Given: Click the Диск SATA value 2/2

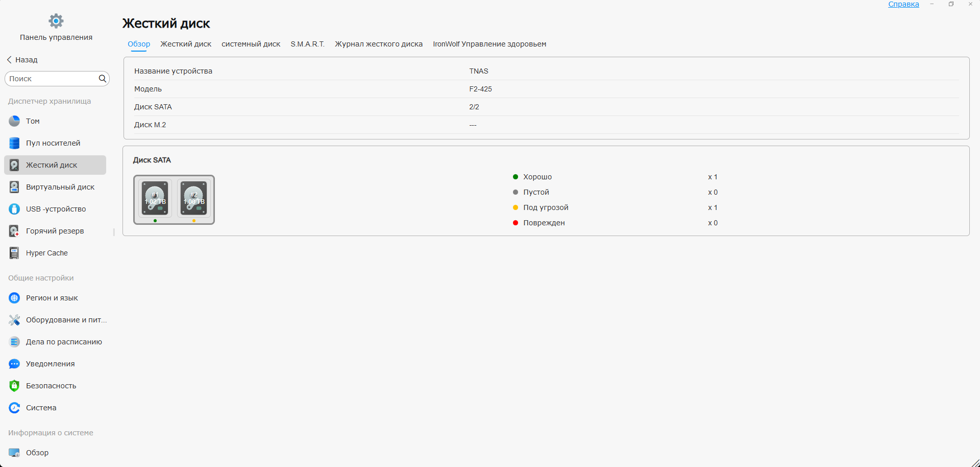Looking at the screenshot, I should [x=474, y=107].
